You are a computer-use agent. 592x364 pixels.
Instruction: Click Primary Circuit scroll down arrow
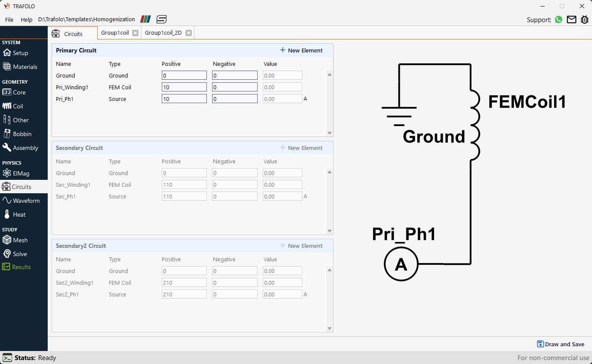(330, 133)
